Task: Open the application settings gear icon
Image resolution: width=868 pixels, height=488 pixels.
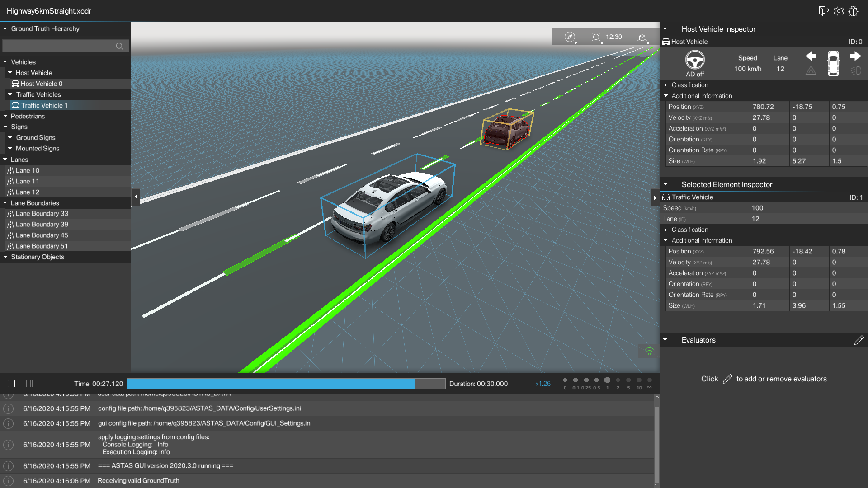Action: point(839,11)
